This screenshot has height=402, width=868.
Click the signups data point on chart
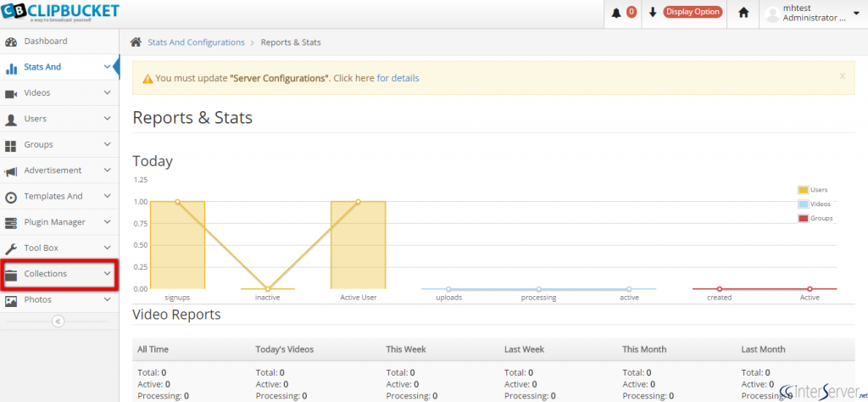click(x=178, y=202)
